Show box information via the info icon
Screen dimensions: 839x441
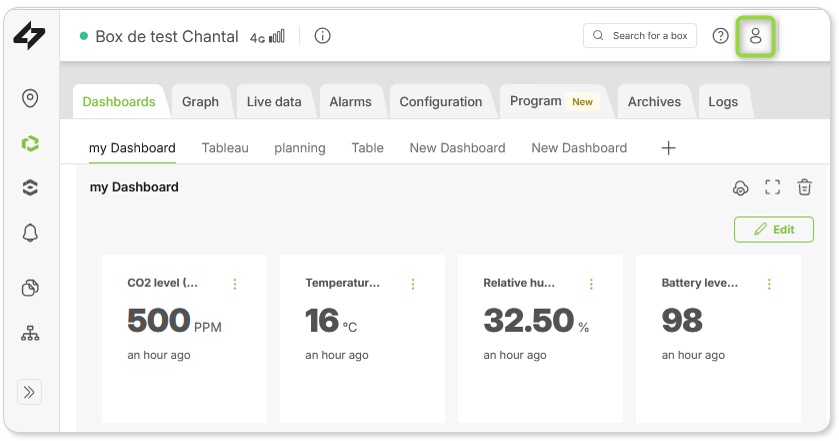tap(322, 36)
